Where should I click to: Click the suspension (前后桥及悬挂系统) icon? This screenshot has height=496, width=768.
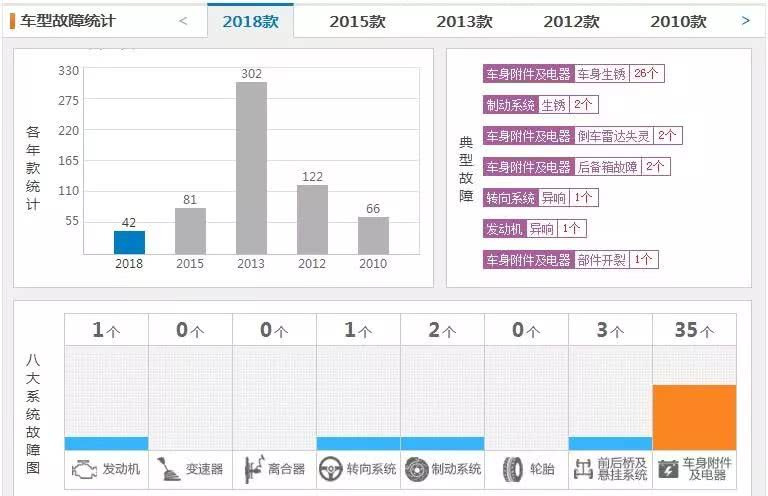584,469
